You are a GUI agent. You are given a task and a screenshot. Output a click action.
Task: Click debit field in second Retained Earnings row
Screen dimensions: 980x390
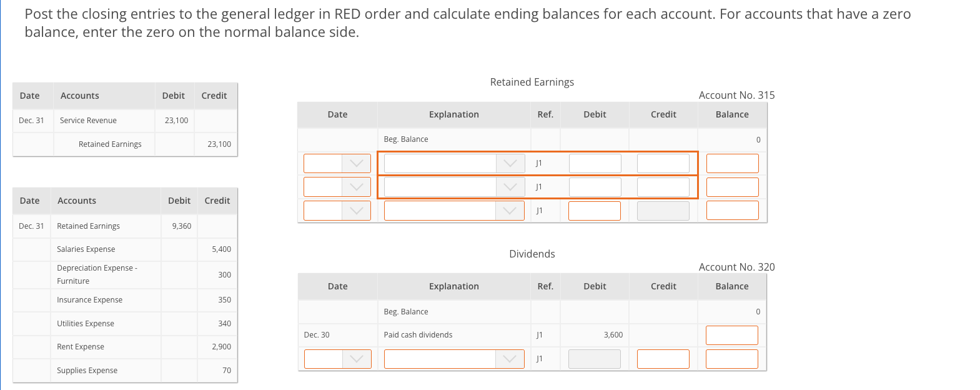pyautogui.click(x=595, y=187)
